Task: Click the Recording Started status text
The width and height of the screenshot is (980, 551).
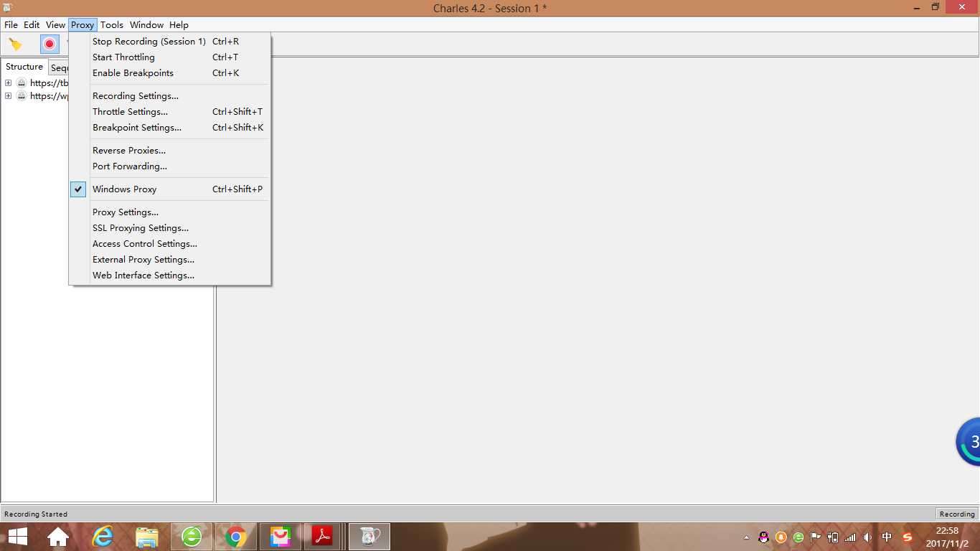Action: click(36, 514)
